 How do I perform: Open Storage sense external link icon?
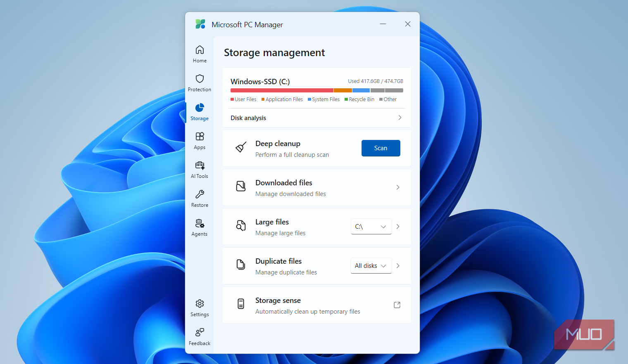(397, 305)
